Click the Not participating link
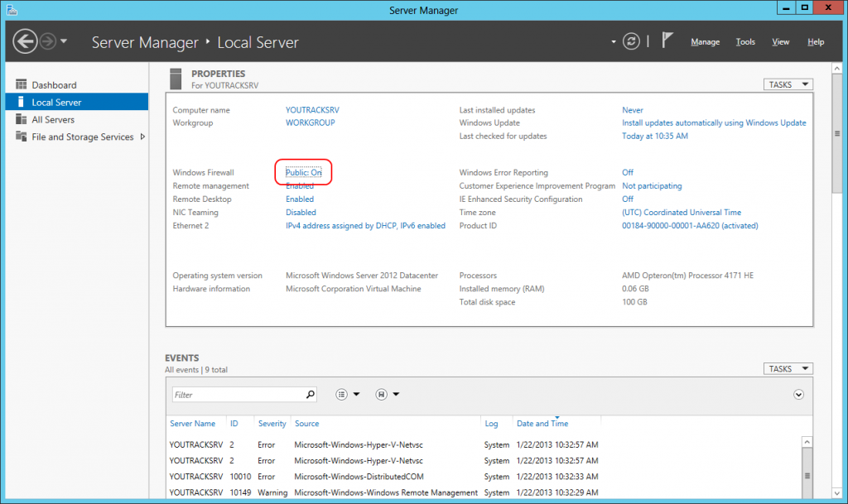This screenshot has width=848, height=504. [x=652, y=186]
